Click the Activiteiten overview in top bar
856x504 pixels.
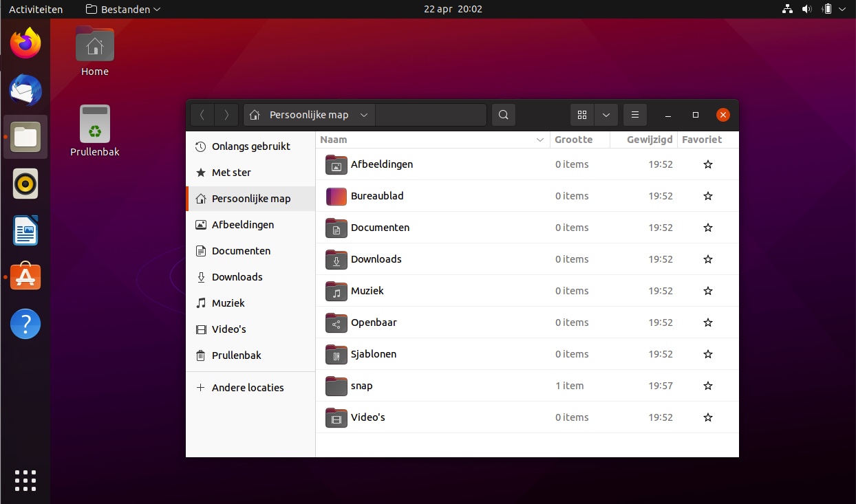click(x=36, y=10)
